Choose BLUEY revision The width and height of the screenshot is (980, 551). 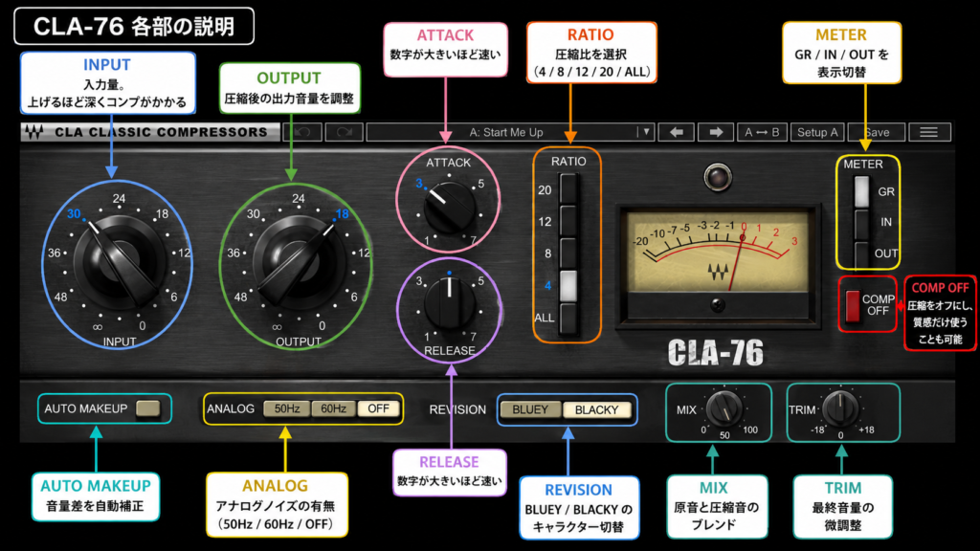point(530,409)
